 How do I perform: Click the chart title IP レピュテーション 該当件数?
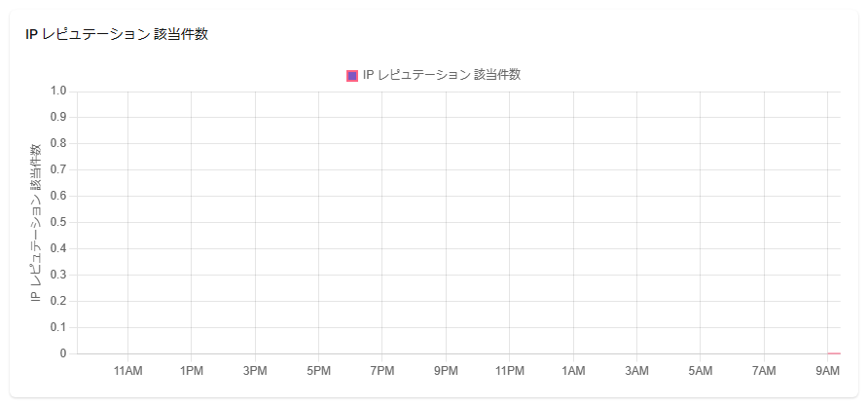click(x=117, y=34)
